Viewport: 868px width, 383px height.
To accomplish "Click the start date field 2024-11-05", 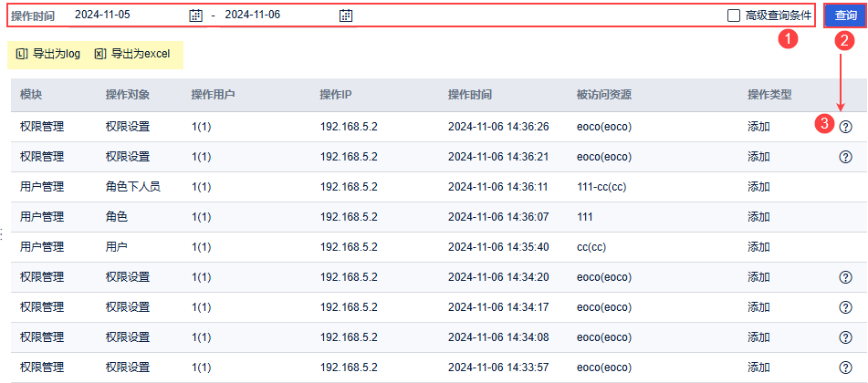I will tap(128, 16).
